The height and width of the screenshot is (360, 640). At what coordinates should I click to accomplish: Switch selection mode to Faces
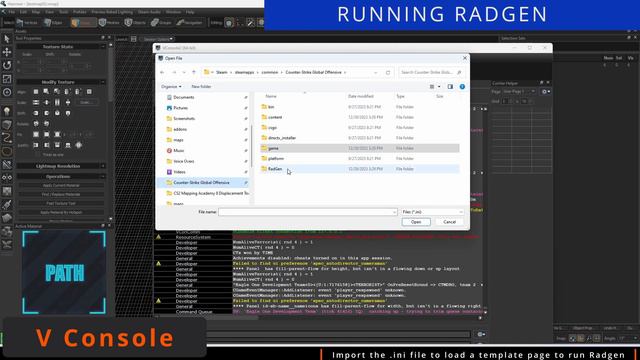83,22
